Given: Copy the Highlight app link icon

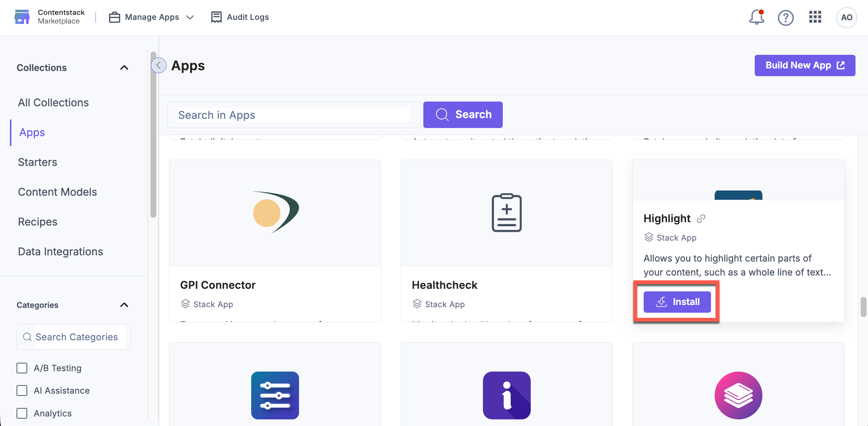Looking at the screenshot, I should [701, 219].
